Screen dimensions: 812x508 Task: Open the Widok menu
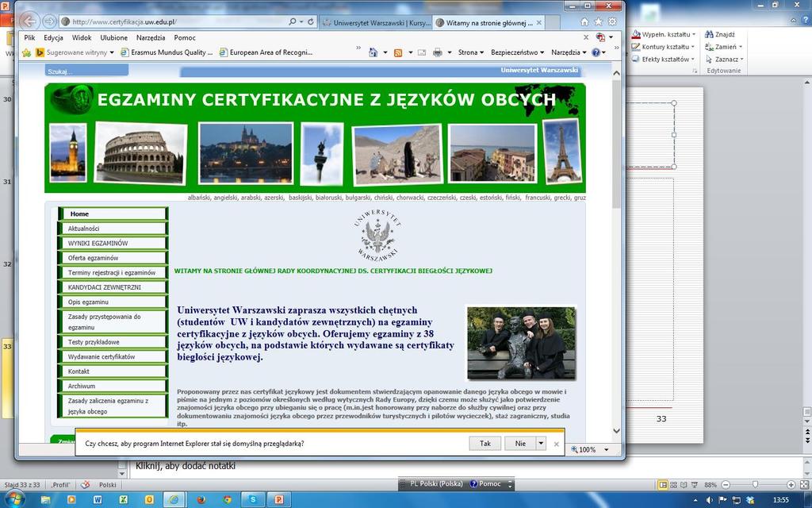tap(82, 37)
